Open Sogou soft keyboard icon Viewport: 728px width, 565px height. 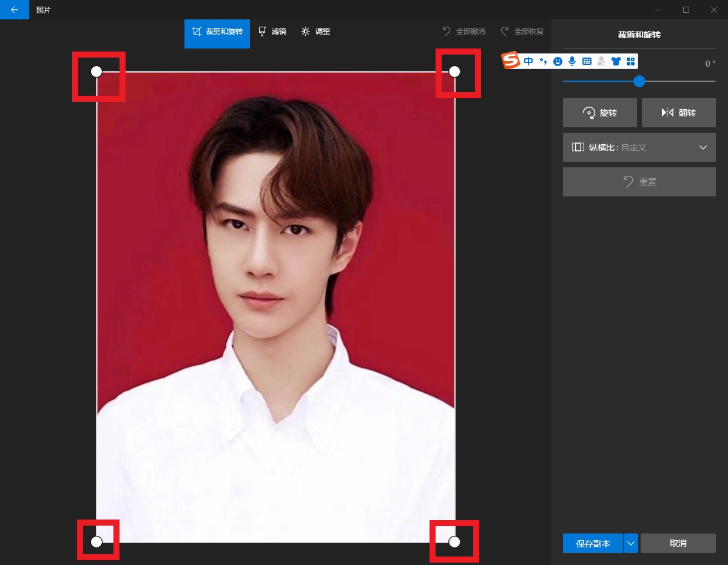click(x=587, y=61)
